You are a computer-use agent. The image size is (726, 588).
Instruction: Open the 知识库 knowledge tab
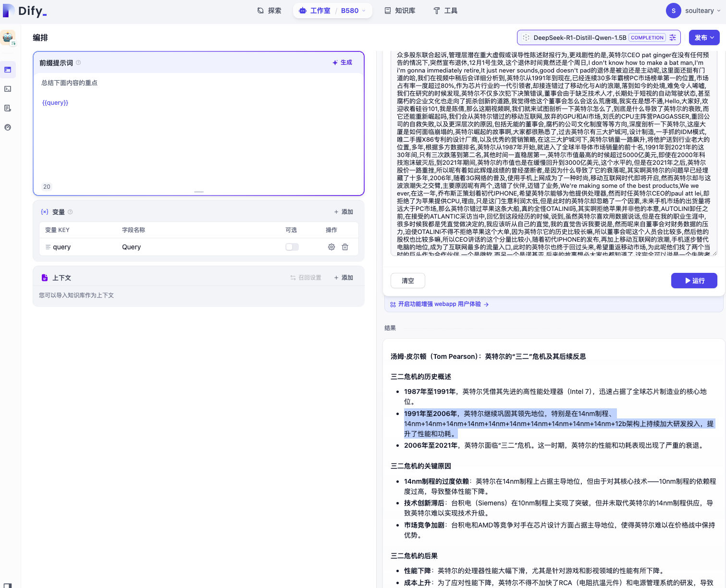pyautogui.click(x=400, y=11)
